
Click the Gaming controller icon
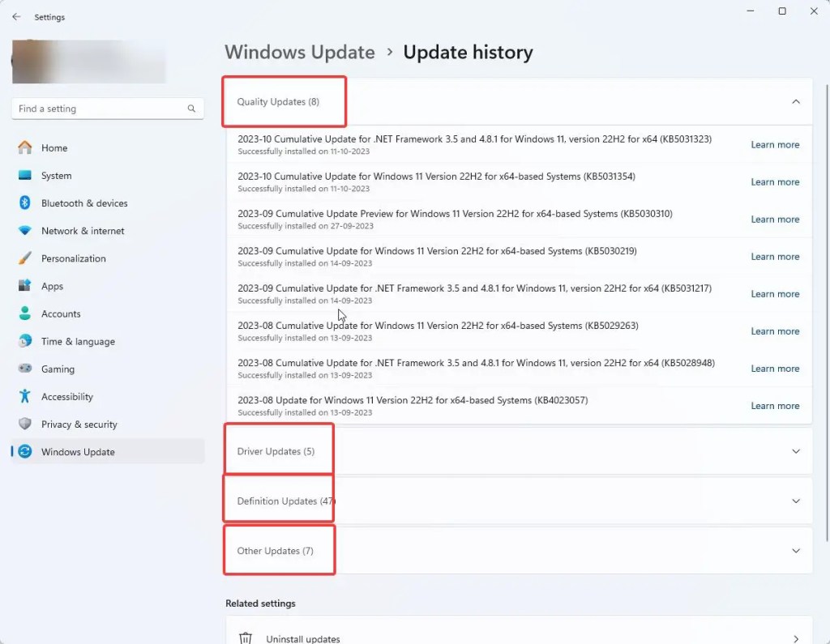pos(25,369)
